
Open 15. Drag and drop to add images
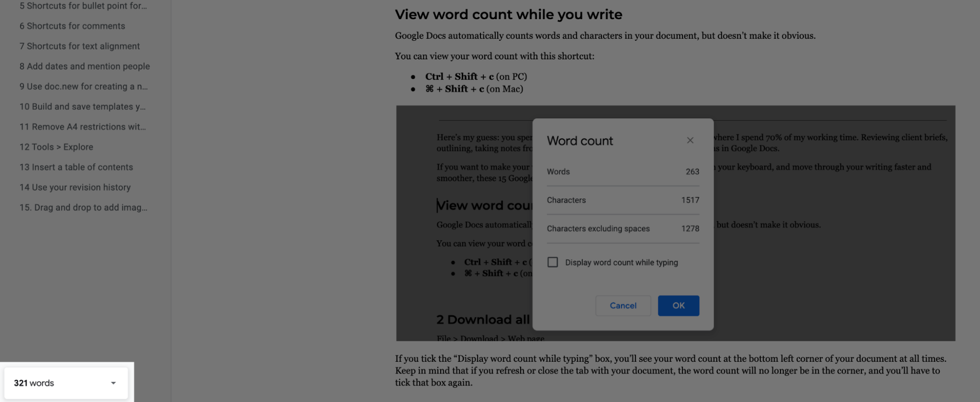[83, 207]
